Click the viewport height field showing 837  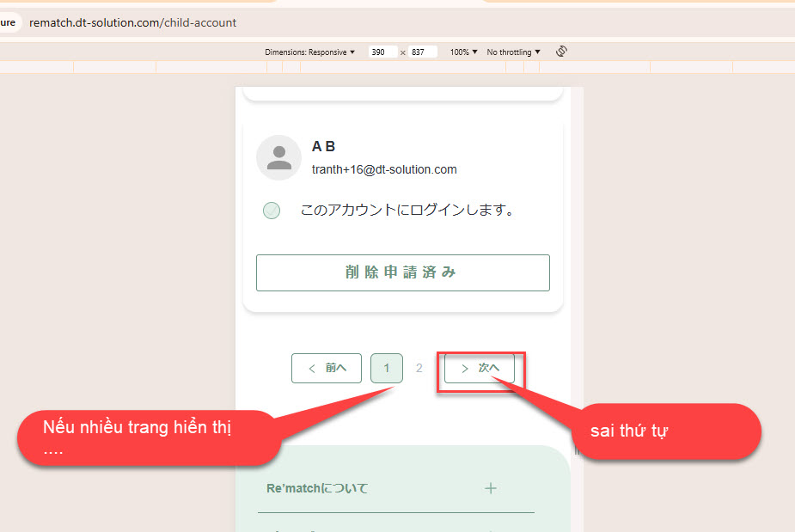(422, 52)
